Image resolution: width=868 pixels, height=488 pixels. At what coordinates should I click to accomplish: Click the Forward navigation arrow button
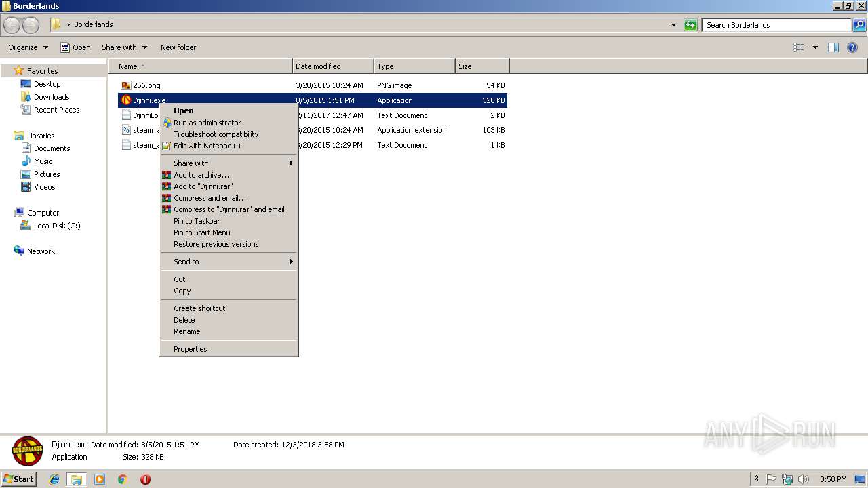31,25
